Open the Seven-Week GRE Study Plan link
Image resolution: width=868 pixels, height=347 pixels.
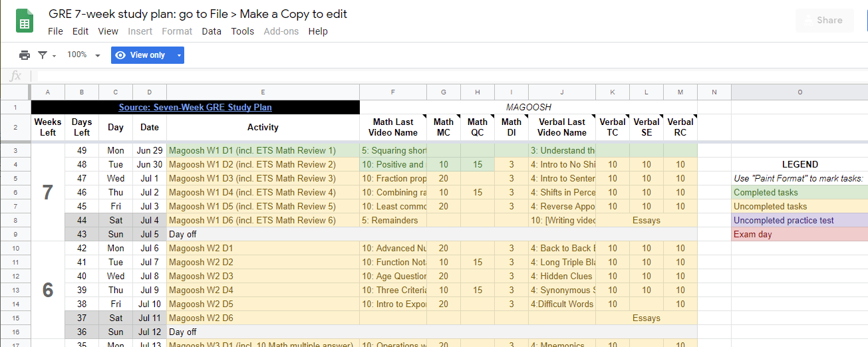pos(196,107)
